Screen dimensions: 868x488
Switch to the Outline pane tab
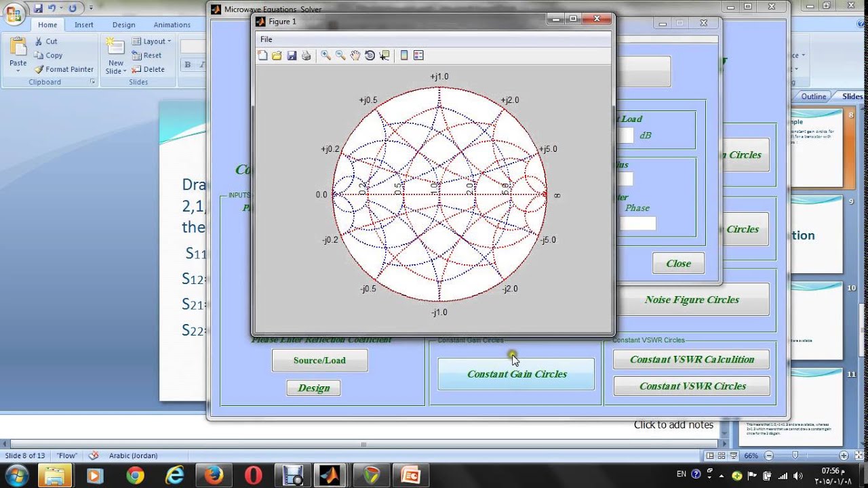[x=814, y=96]
